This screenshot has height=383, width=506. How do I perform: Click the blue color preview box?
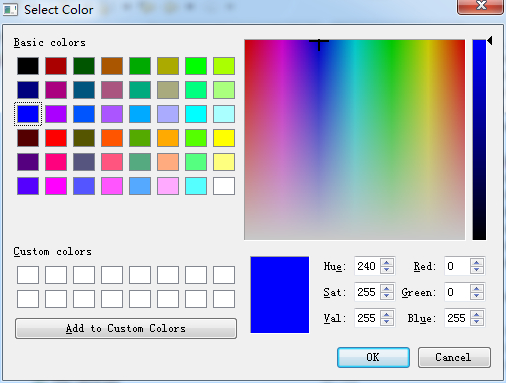280,295
